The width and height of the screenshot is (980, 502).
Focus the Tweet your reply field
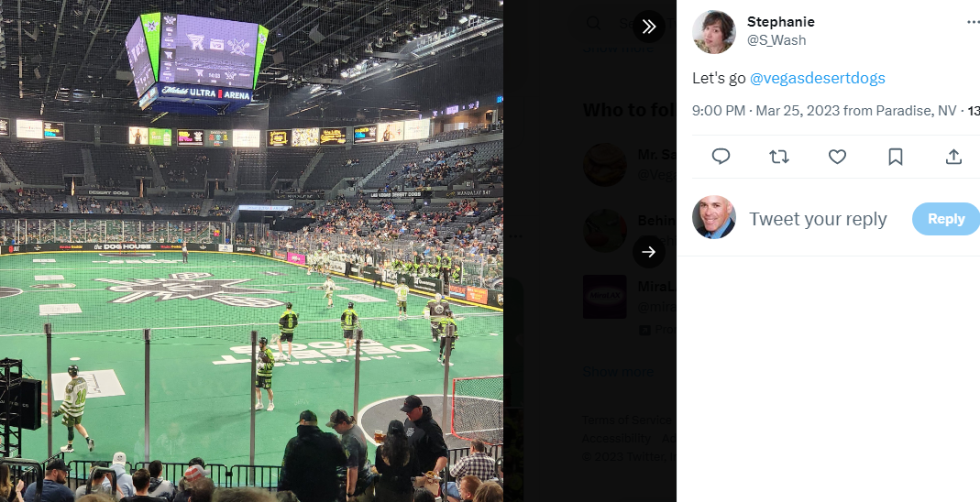click(x=818, y=219)
